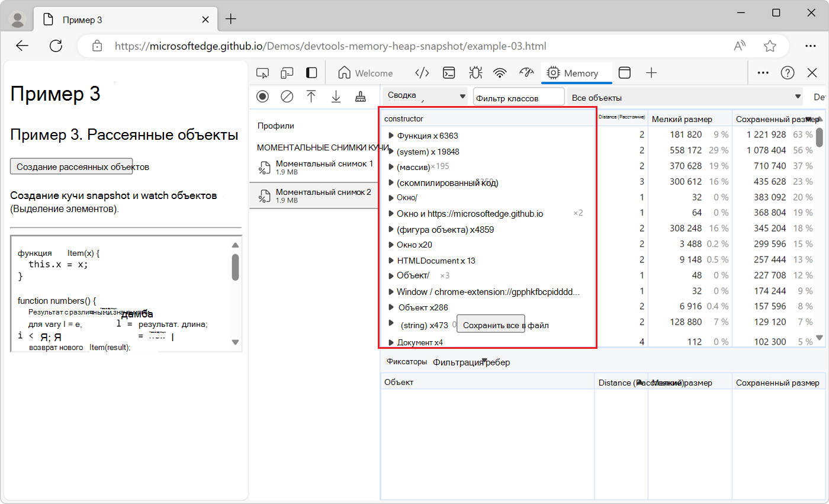Select Моментальный снимок 1
Screen dimensions: 829x504
coord(314,167)
